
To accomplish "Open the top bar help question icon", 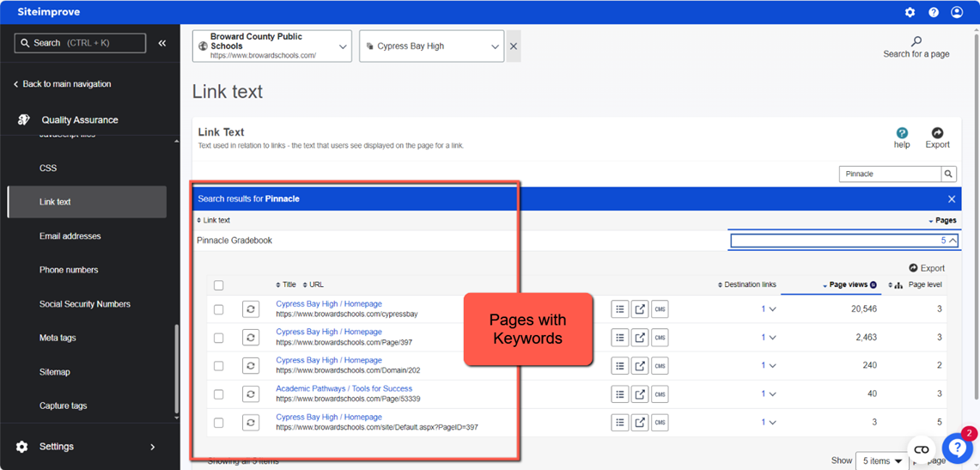I will 934,12.
